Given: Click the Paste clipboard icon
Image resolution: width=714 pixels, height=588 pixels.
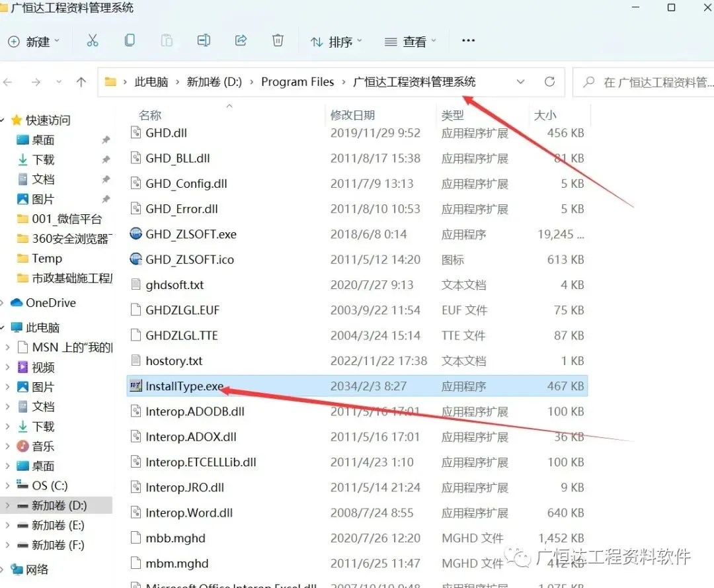Looking at the screenshot, I should [x=167, y=40].
